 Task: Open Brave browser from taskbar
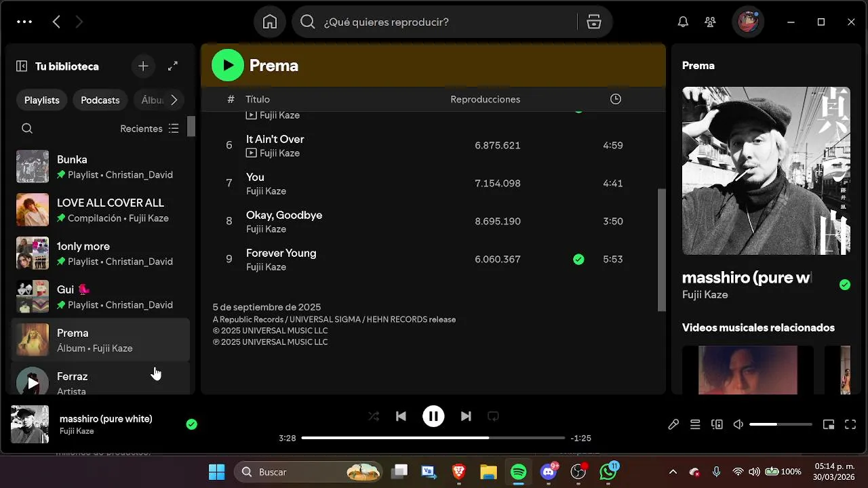(x=458, y=472)
